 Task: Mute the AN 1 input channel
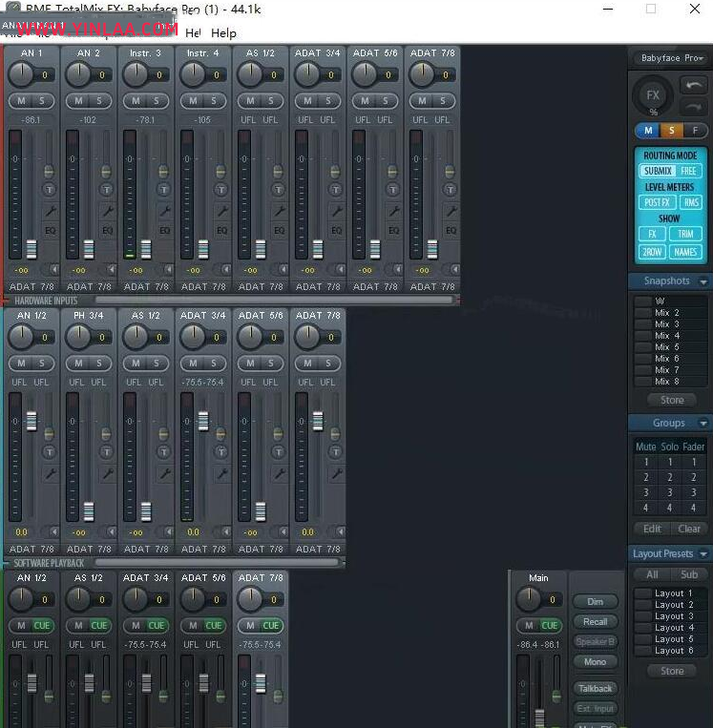tap(21, 101)
